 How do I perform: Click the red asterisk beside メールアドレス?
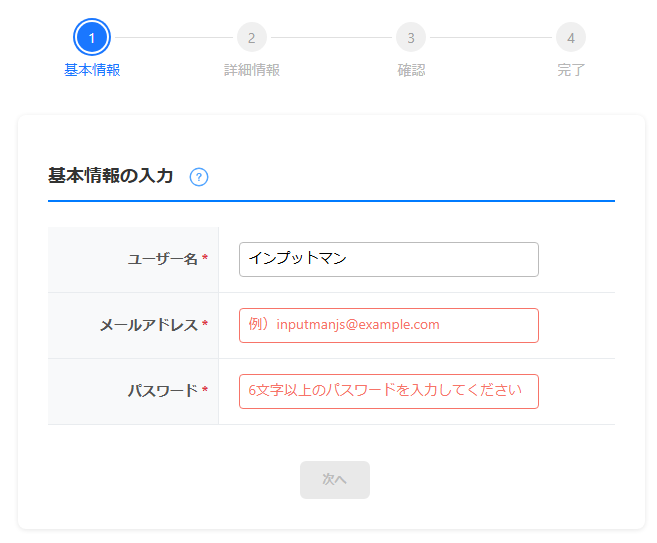tap(205, 325)
